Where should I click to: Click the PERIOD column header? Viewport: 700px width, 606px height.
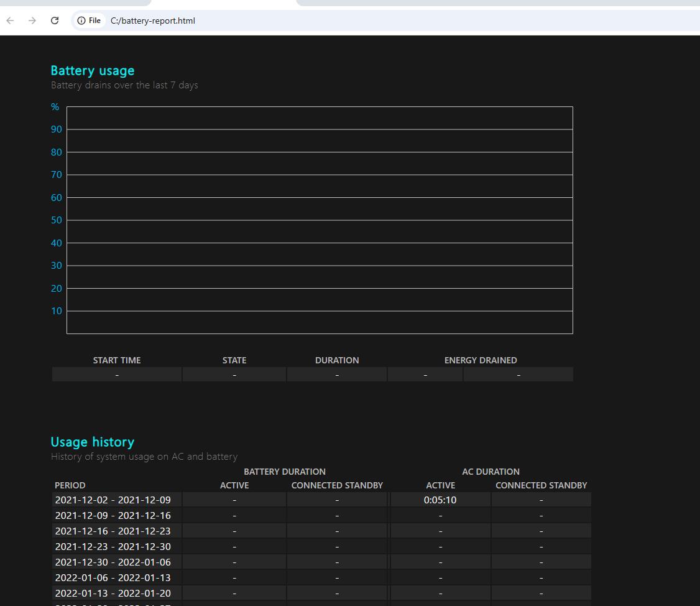(x=70, y=485)
